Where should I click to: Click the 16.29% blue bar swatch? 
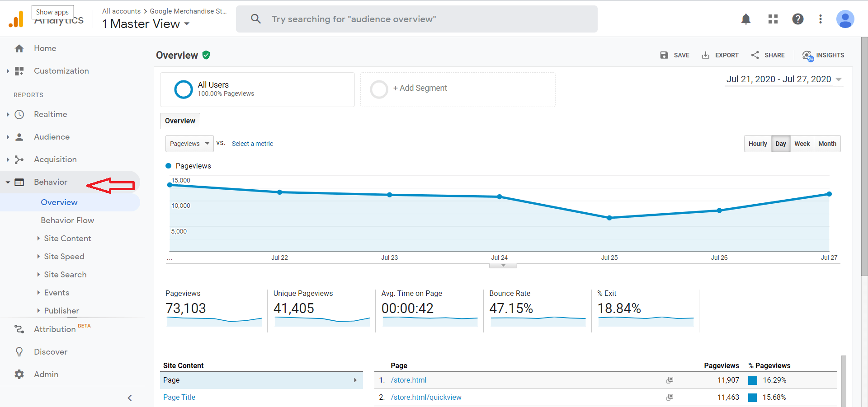coord(753,380)
